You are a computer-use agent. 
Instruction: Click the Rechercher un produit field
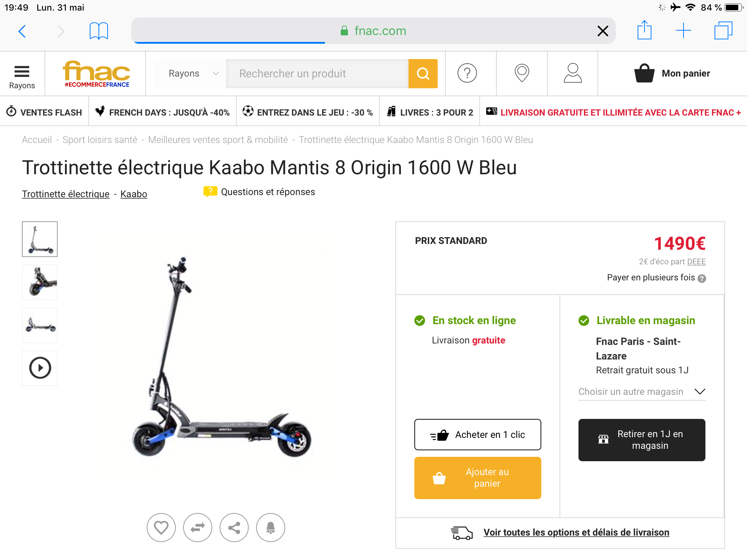click(x=317, y=74)
